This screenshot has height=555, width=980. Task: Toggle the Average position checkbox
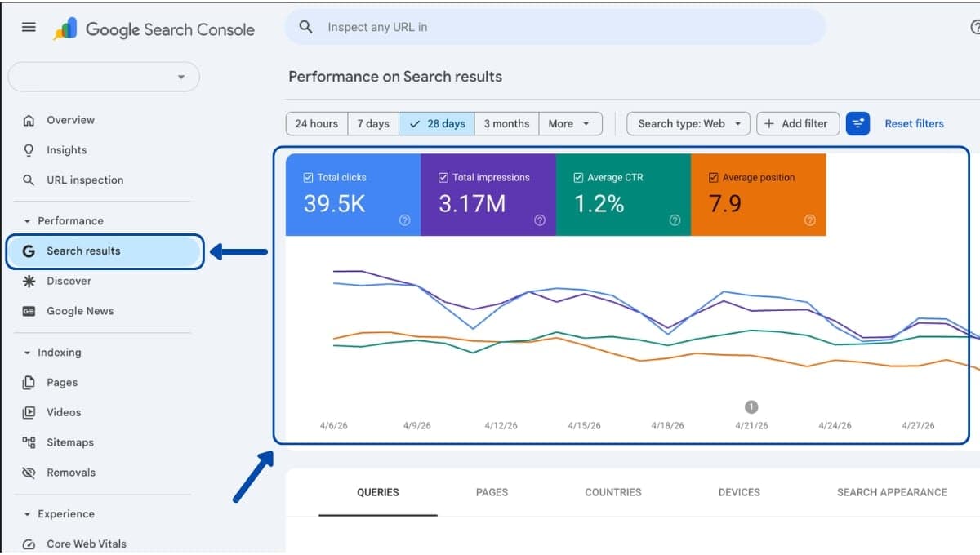coord(714,177)
